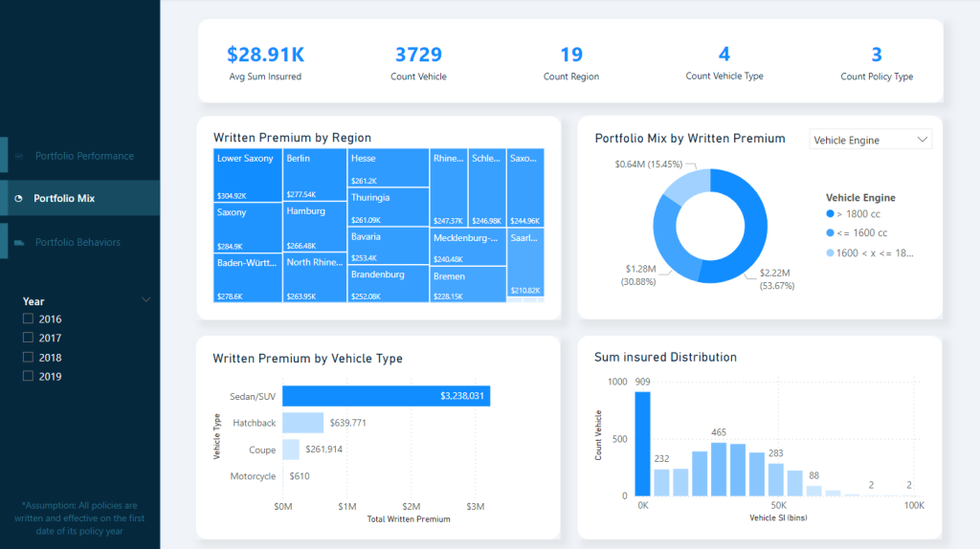
Task: Check the 2019 year checkbox
Action: coord(29,376)
